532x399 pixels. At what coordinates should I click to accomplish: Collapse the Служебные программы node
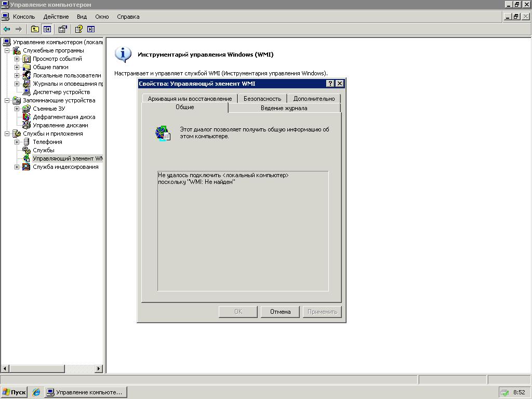pyautogui.click(x=7, y=50)
